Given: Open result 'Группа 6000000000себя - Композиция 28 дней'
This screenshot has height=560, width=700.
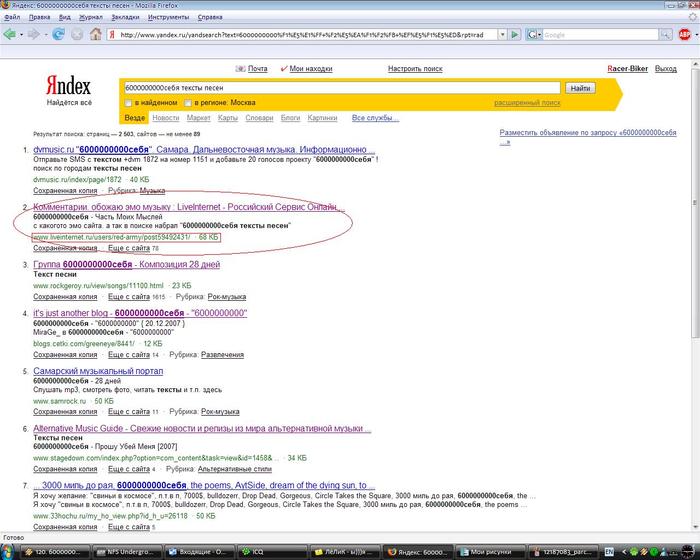Looking at the screenshot, I should pos(126,264).
